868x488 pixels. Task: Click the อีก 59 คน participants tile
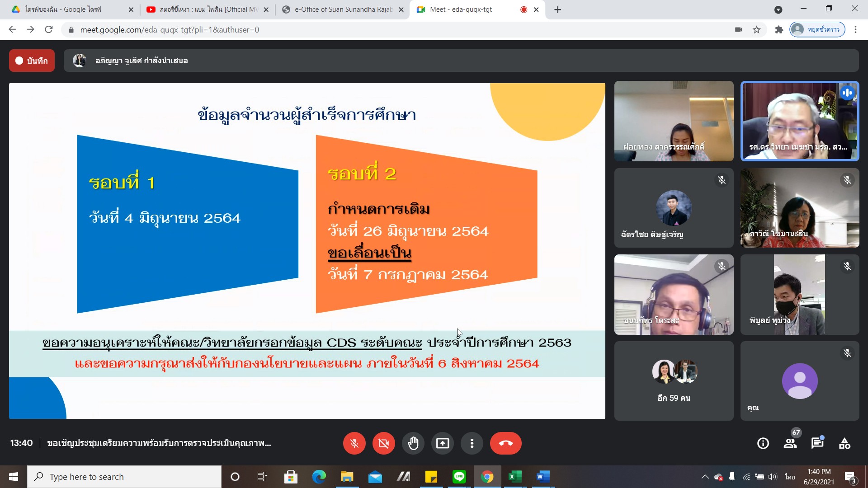pyautogui.click(x=674, y=381)
